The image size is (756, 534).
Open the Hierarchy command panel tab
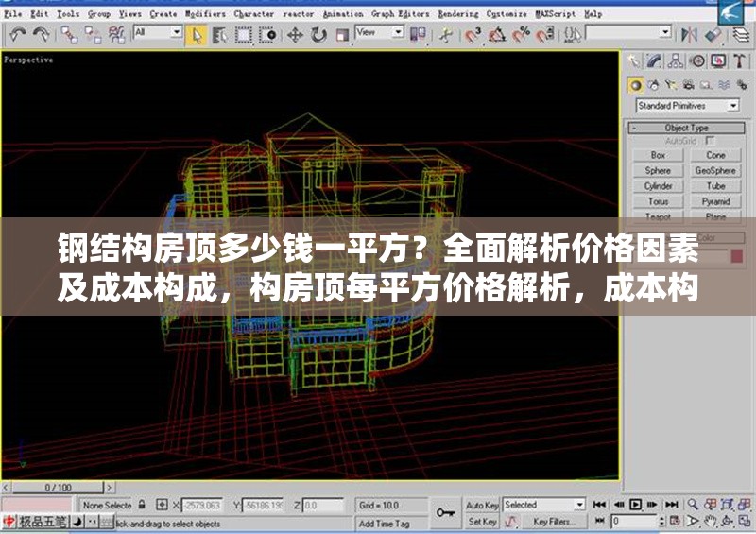tap(676, 61)
